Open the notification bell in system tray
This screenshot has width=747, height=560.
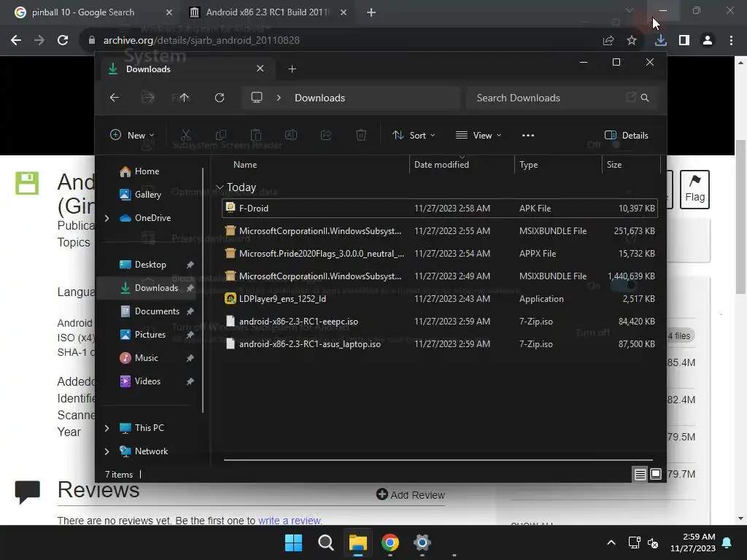tap(727, 542)
